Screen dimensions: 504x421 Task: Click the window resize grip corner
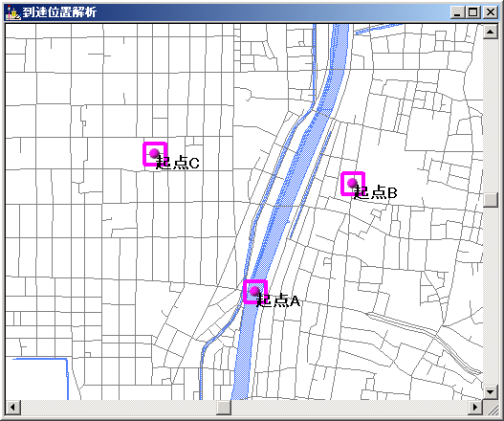tap(491, 408)
